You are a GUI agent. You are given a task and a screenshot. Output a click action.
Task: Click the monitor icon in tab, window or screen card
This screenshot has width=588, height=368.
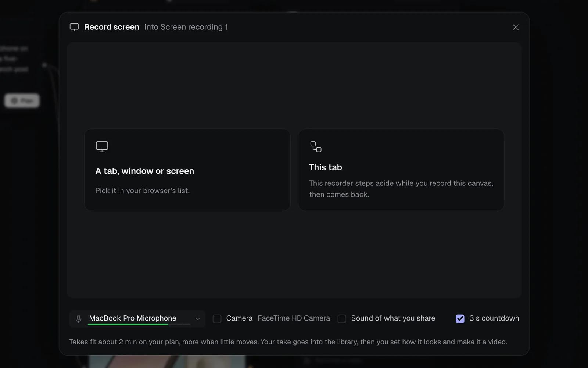click(102, 146)
